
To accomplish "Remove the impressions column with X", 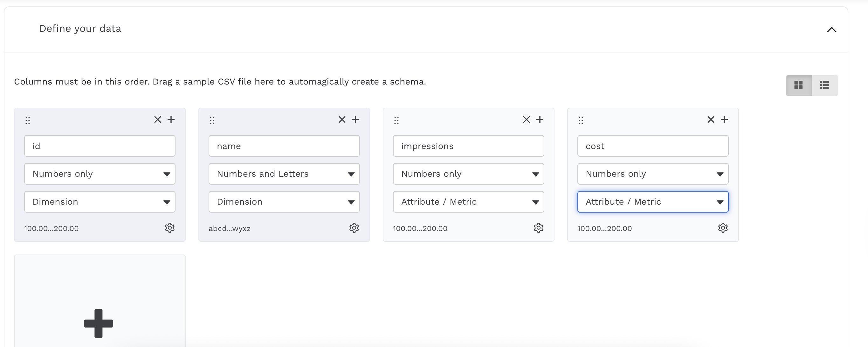I will pyautogui.click(x=526, y=119).
